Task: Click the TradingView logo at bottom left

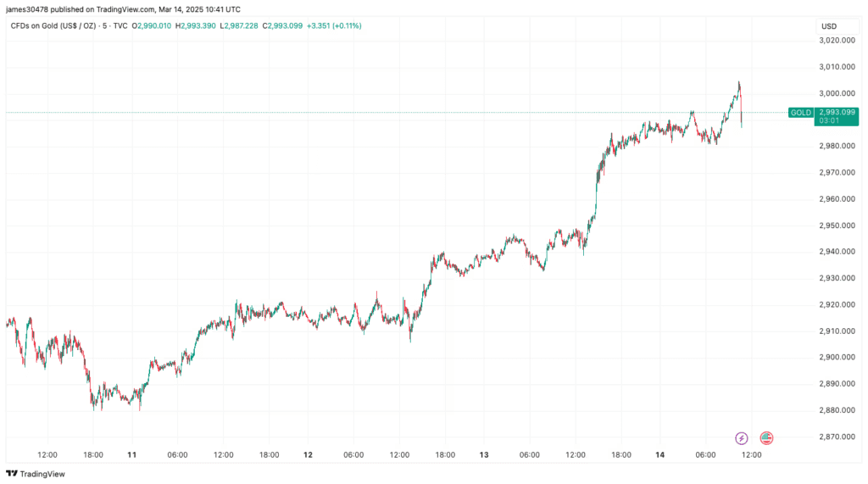Action: 36,474
